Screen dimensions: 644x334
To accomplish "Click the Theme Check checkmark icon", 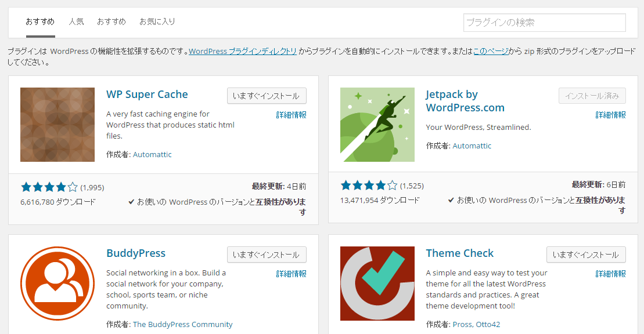I will click(377, 284).
